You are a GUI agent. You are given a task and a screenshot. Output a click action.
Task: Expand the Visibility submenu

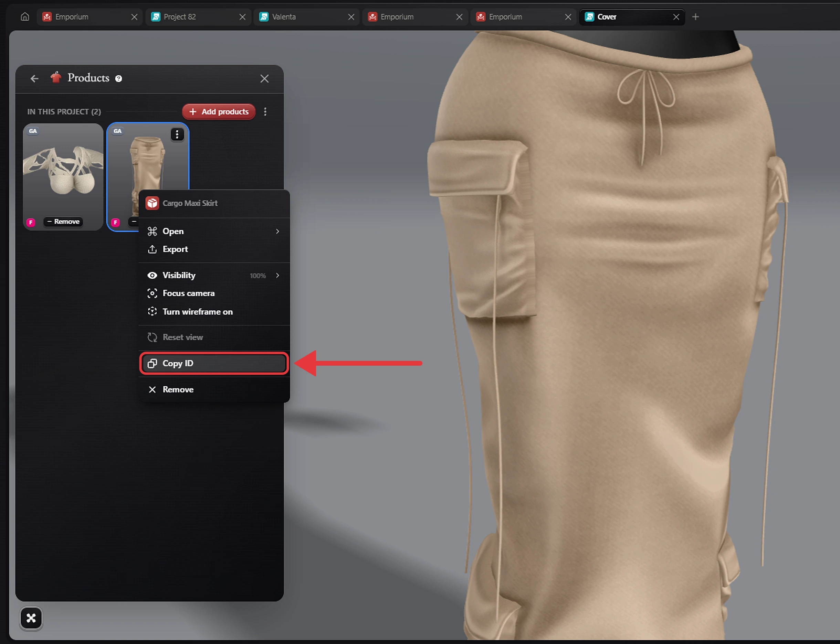coord(214,275)
